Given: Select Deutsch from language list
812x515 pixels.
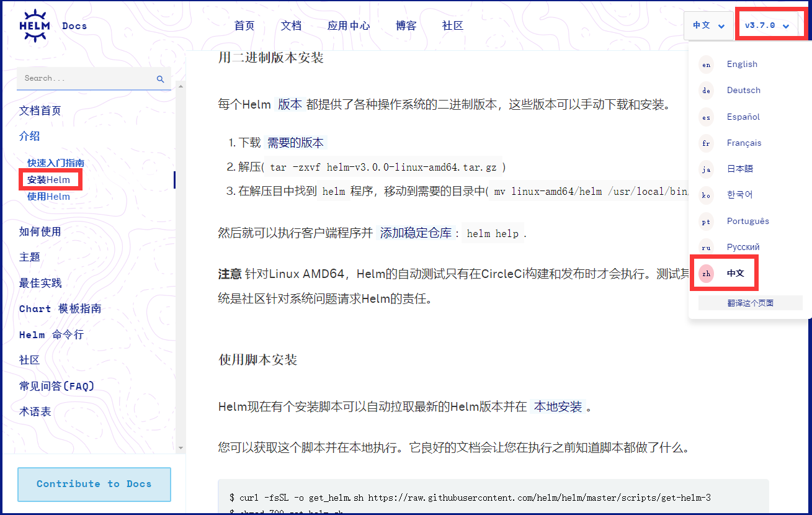Looking at the screenshot, I should point(744,90).
